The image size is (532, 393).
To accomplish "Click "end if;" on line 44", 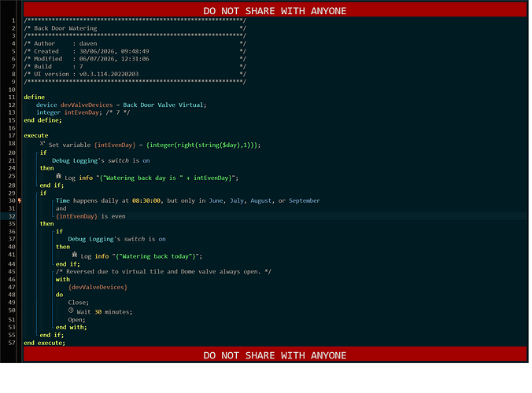I will click(x=68, y=264).
